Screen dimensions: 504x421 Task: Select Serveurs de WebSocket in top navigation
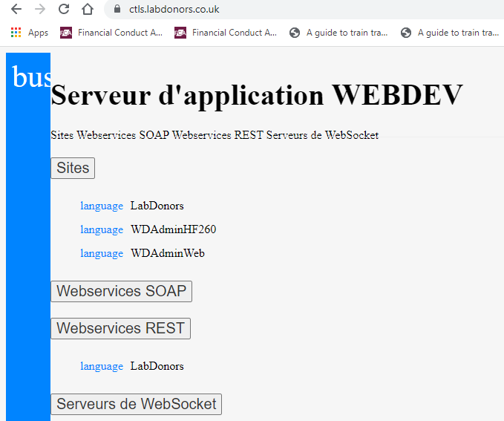(x=322, y=134)
